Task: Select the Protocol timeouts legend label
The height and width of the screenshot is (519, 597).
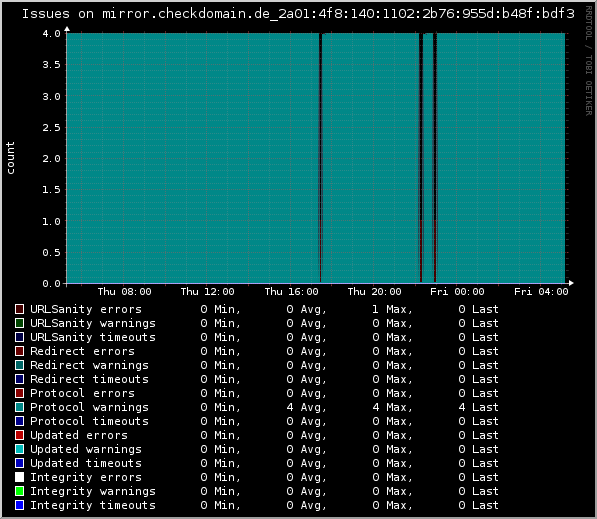Action: click(89, 421)
